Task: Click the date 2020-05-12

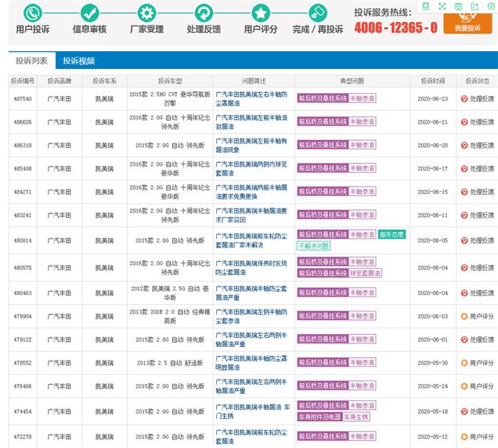Action: tap(433, 437)
